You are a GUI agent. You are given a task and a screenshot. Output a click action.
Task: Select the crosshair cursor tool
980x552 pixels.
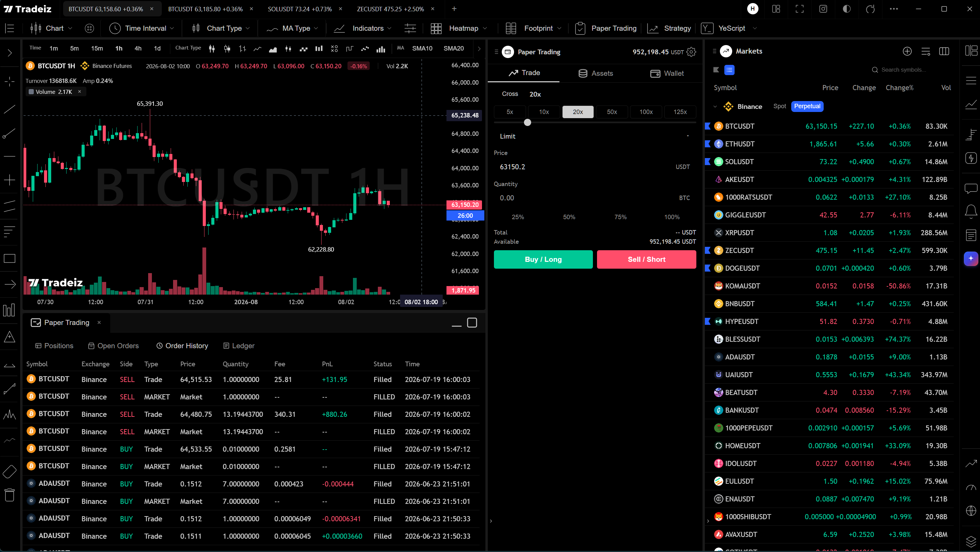point(10,81)
